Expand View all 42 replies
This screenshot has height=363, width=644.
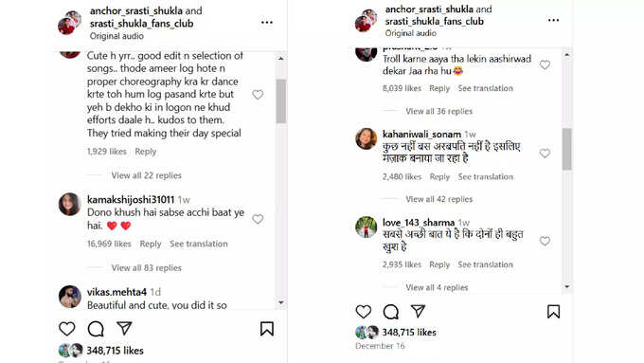click(x=439, y=199)
